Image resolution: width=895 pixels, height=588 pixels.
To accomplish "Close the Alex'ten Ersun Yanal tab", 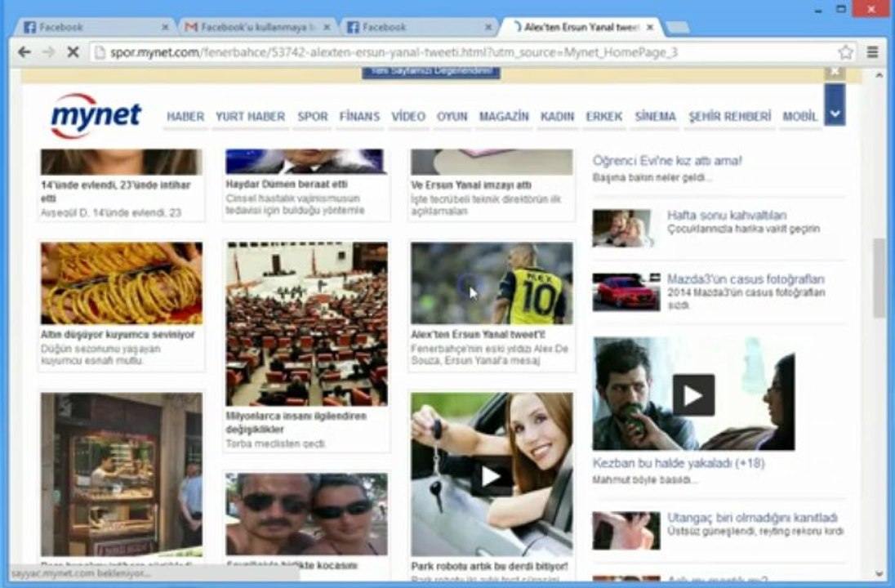I will coord(649,27).
